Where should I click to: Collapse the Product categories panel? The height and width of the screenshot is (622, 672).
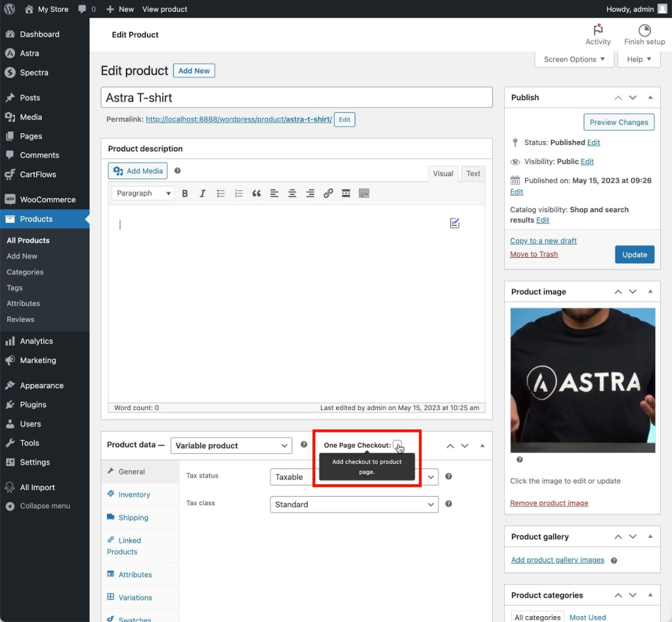pyautogui.click(x=650, y=595)
